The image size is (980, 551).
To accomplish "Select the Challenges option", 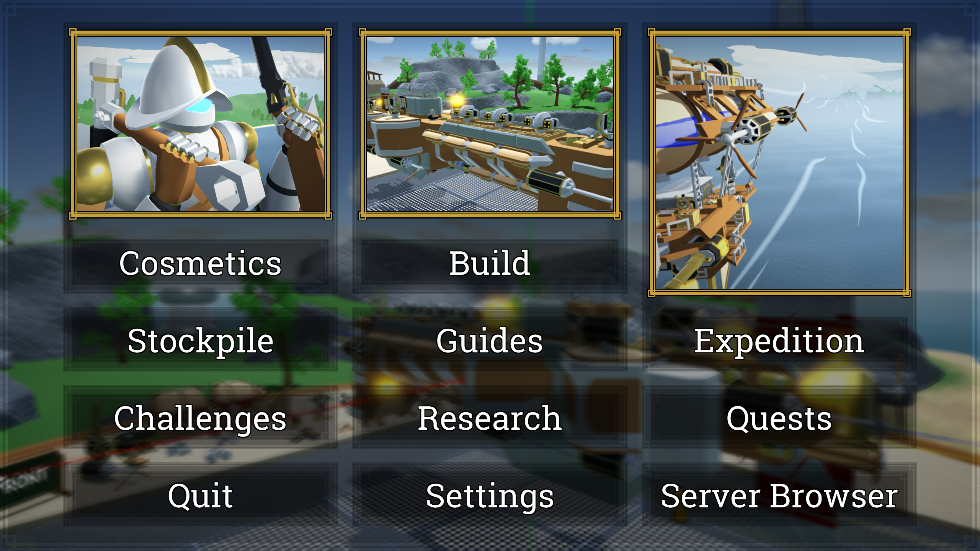I will tap(200, 418).
